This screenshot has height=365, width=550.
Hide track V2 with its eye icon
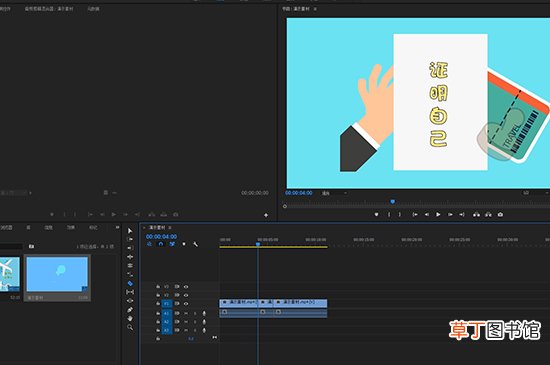pos(186,295)
